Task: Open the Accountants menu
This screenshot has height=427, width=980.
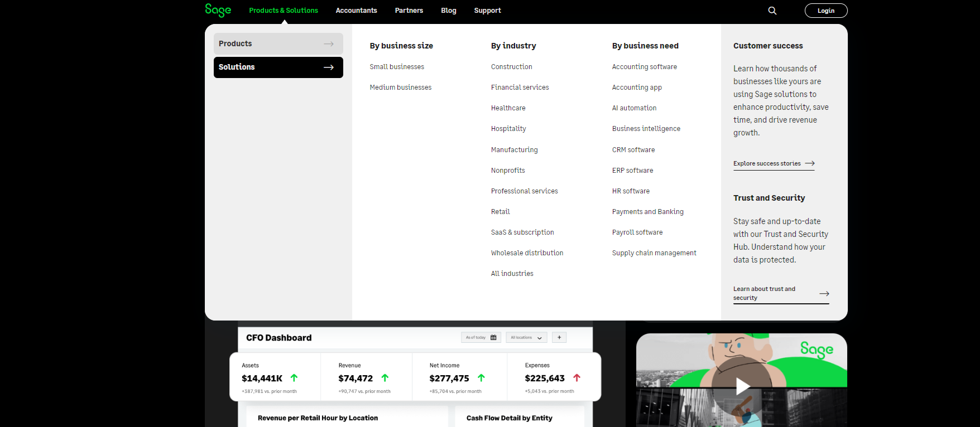Action: (356, 11)
